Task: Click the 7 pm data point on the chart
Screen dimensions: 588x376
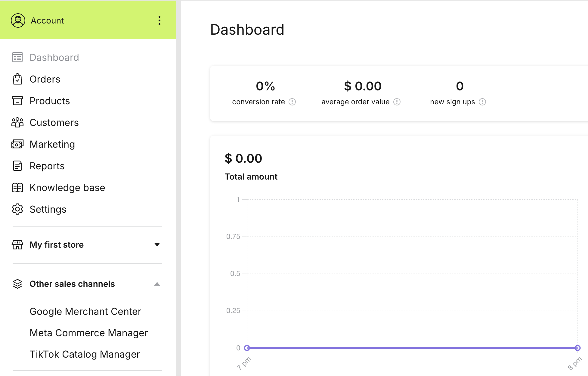Action: pos(247,348)
